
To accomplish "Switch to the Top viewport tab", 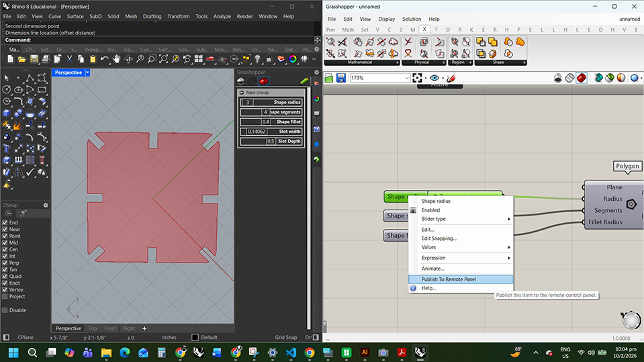I will coord(93,328).
